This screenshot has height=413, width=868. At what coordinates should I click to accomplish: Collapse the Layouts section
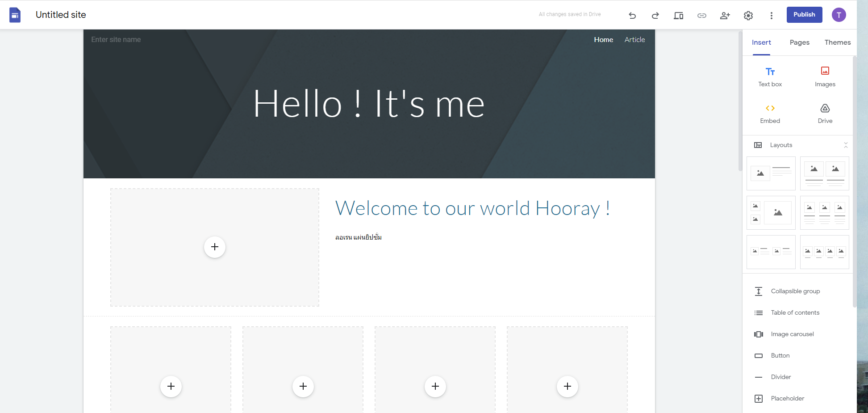coord(846,145)
